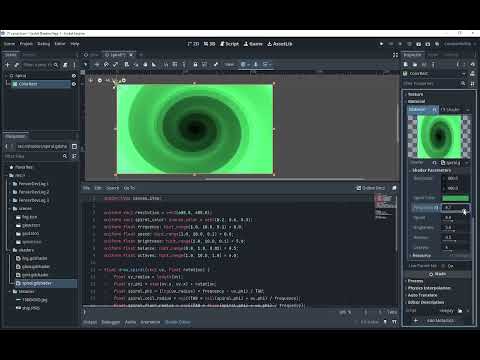Pick the Scale mode tool in viewport toolbar
Viewport: 480px width, 360px height.
tap(115, 64)
